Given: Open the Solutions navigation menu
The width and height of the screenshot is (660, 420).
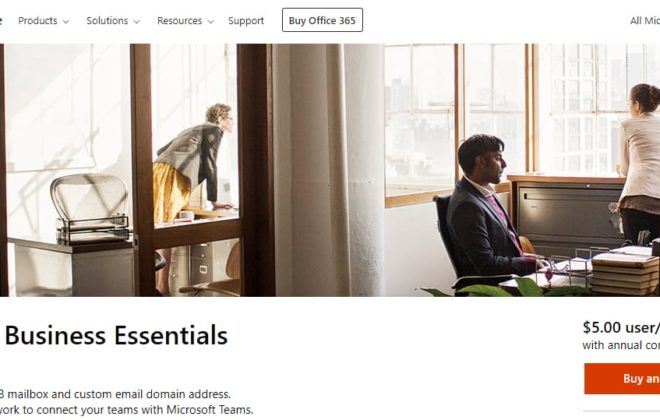Looking at the screenshot, I should click(x=113, y=21).
